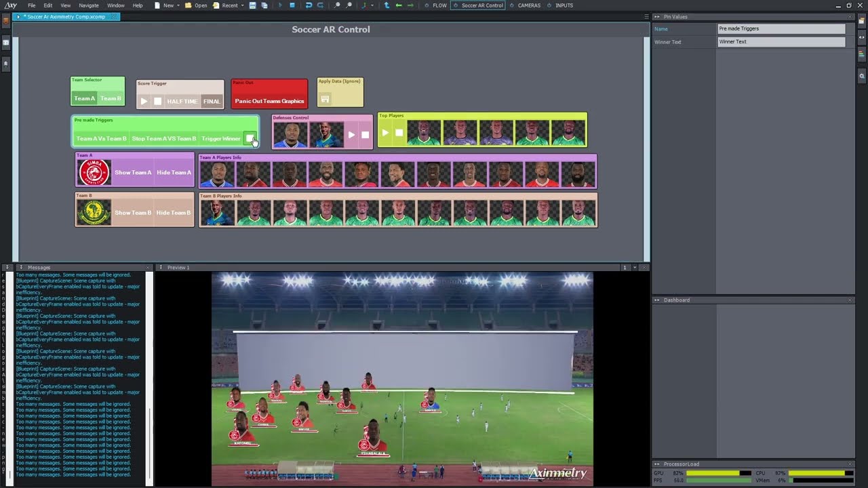Image resolution: width=868 pixels, height=488 pixels.
Task: Click the Trigger Winner button
Action: (221, 138)
